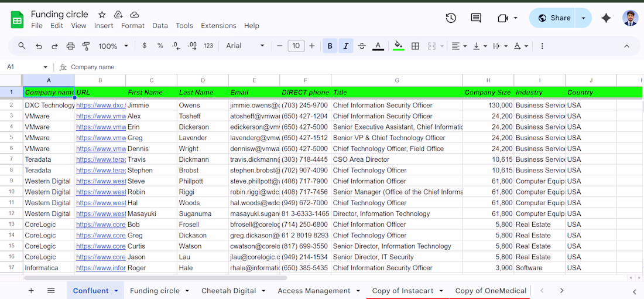
Task: Open the Confluent sheet tab menu arrow
Action: coord(117,291)
